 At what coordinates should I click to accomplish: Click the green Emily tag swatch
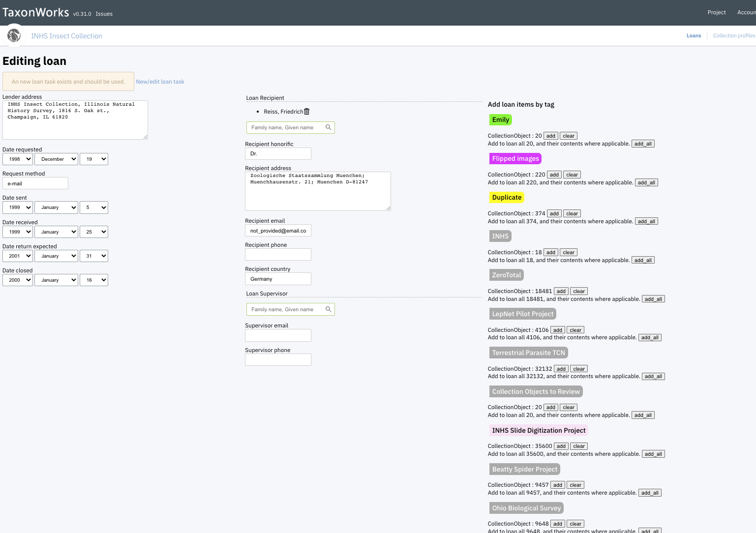pos(500,119)
